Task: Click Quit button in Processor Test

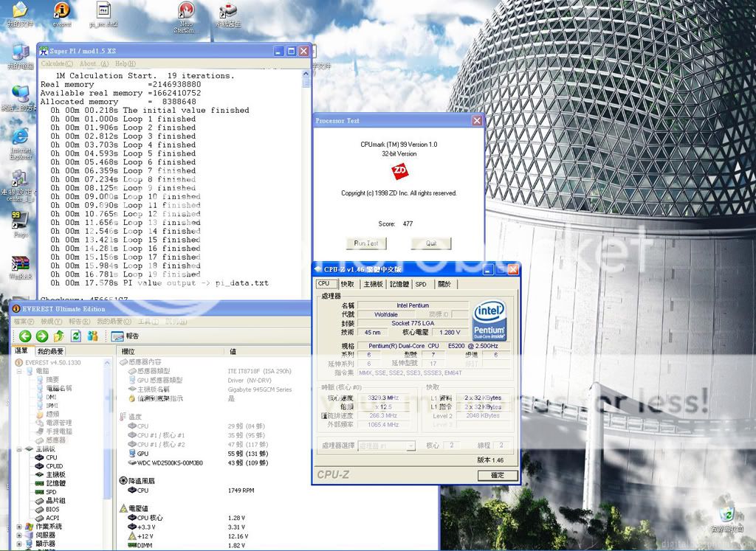Action: click(x=431, y=243)
